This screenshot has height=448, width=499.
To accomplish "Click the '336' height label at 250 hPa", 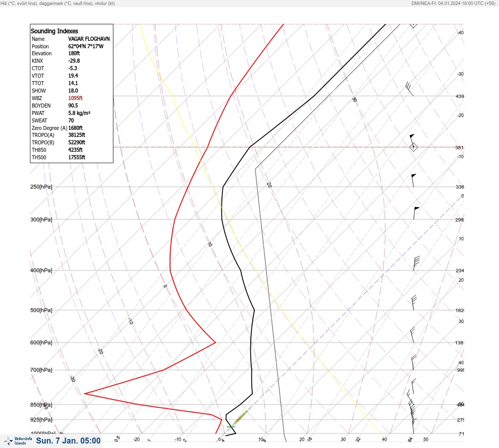I will coord(460,187).
